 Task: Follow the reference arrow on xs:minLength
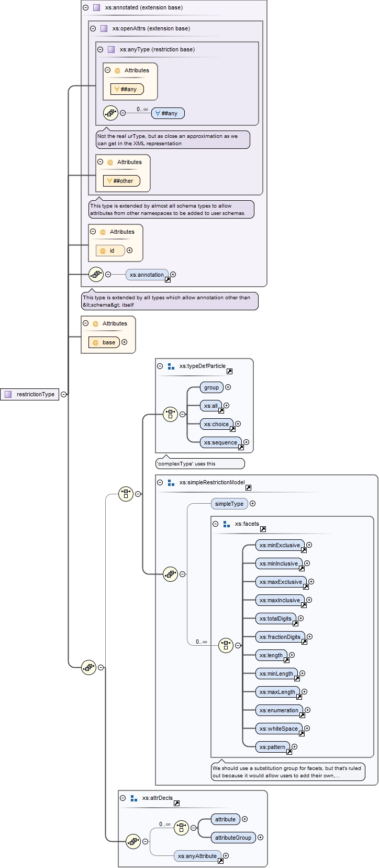297,678
